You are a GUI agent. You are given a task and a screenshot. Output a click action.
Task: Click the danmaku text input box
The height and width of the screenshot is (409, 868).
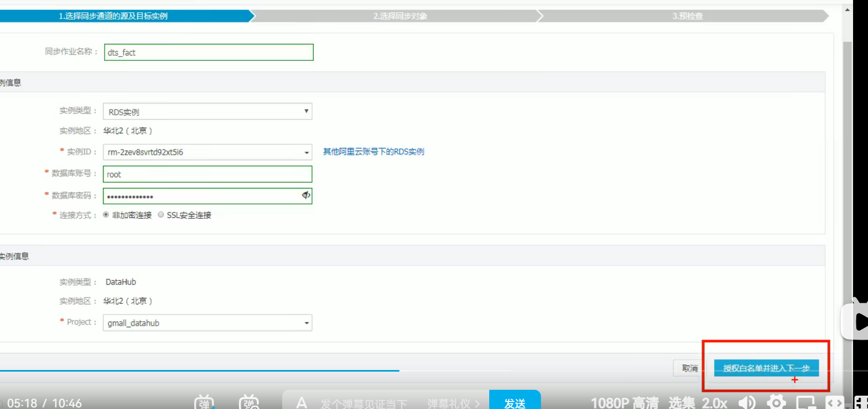point(364,404)
